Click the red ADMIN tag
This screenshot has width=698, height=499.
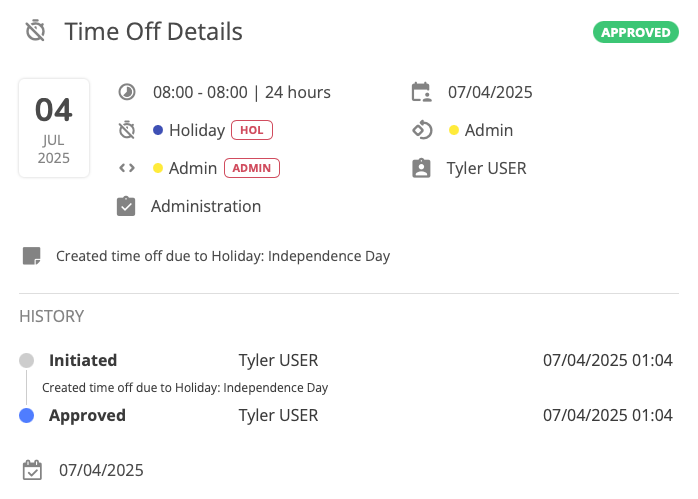click(252, 168)
